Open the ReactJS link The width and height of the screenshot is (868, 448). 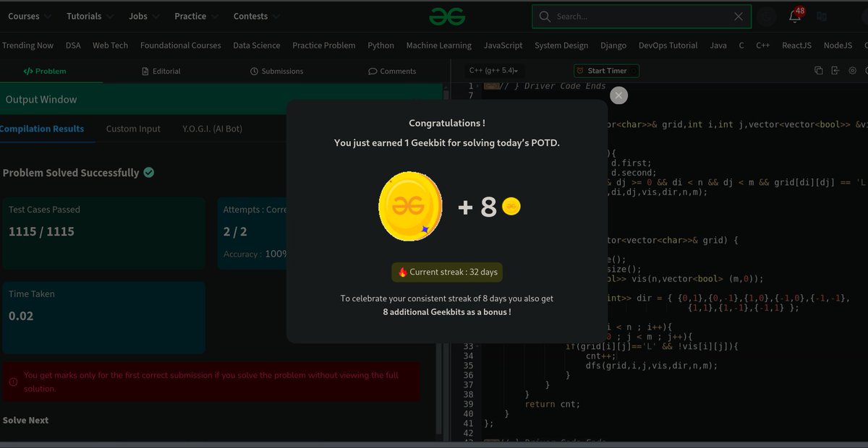pos(796,45)
